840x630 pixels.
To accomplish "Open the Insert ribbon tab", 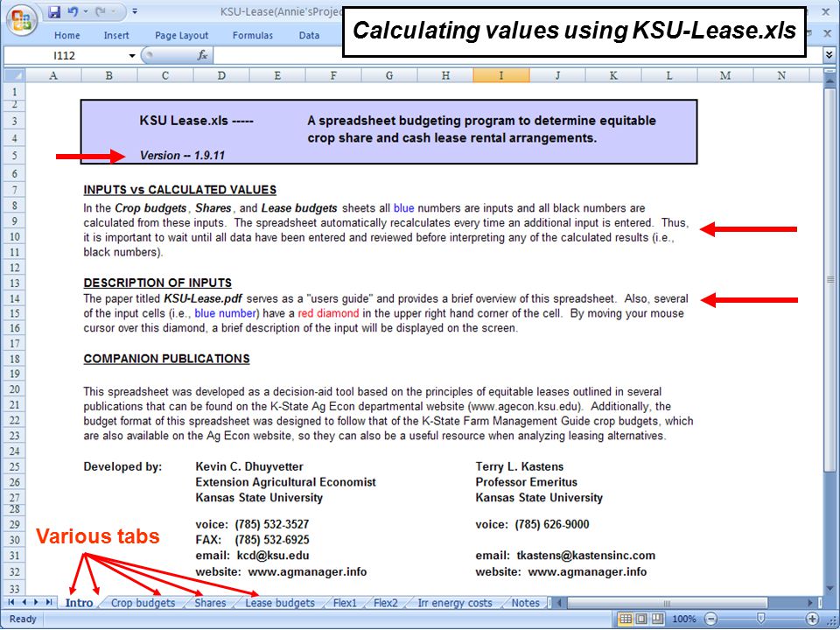I will point(116,35).
